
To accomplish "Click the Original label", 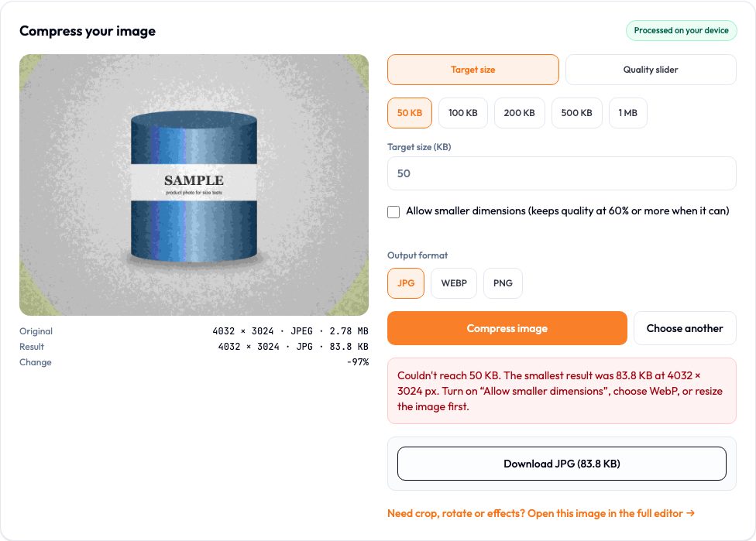I will pyautogui.click(x=36, y=331).
